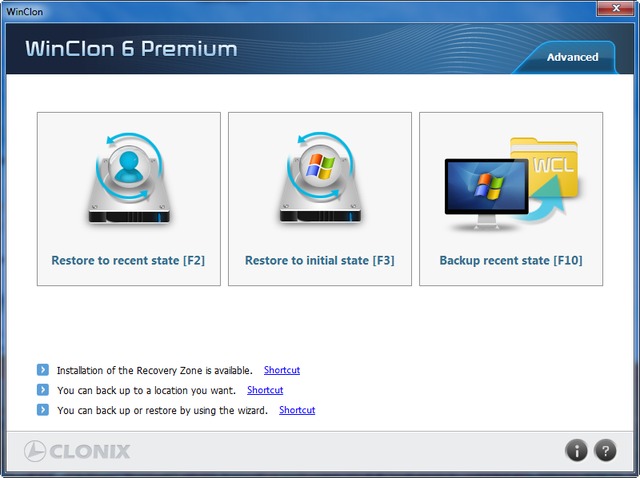Switch to the Advanced tab

[572, 57]
